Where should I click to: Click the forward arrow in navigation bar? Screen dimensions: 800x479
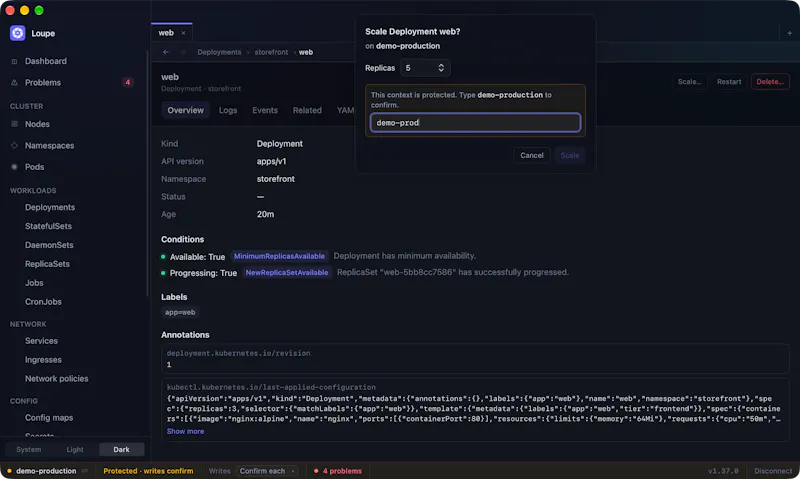point(183,52)
